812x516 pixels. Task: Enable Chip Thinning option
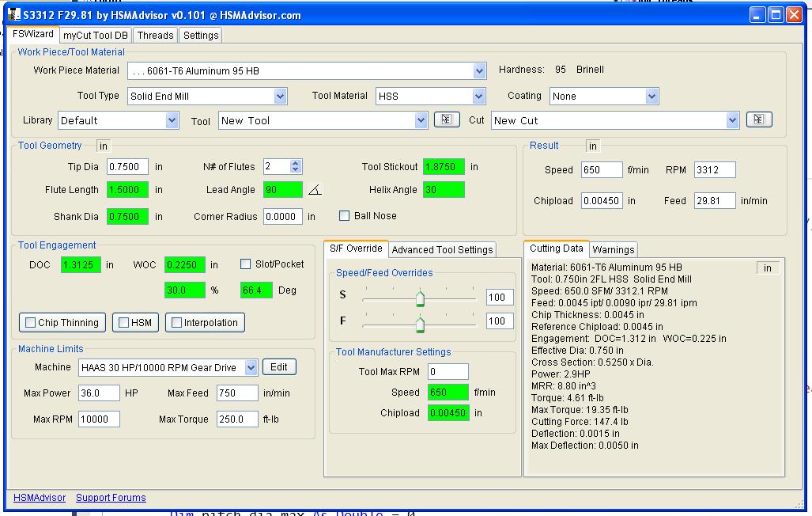click(31, 323)
